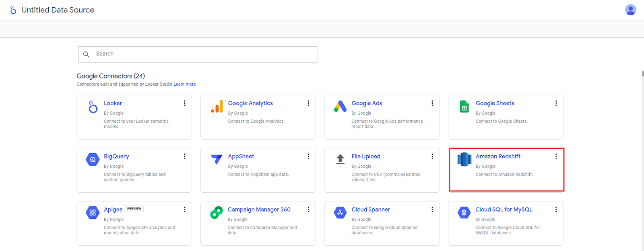Choose the Apigee connector title
This screenshot has width=644, height=251.
tap(113, 210)
